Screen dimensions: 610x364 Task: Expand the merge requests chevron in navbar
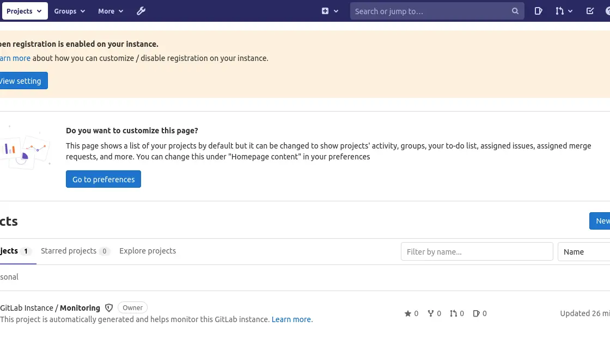click(x=570, y=11)
